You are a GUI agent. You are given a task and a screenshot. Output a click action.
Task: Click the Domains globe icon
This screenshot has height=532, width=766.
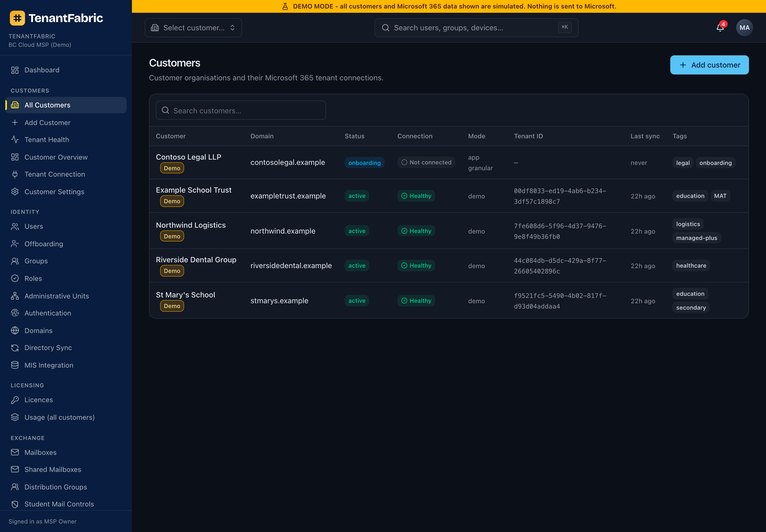click(x=15, y=330)
